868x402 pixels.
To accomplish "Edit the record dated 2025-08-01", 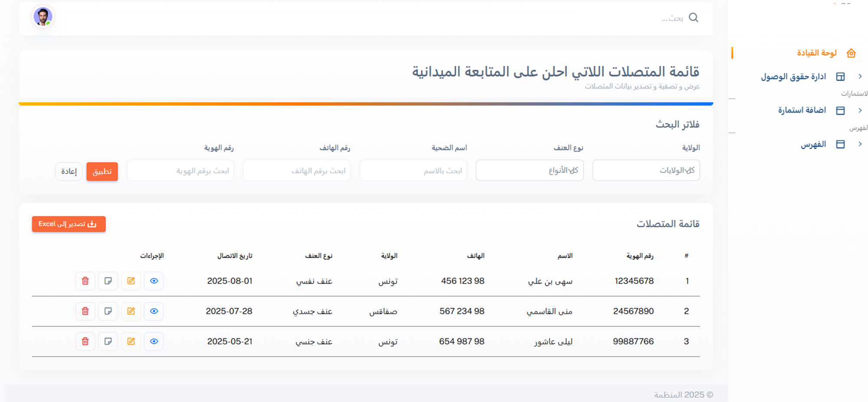I will (131, 281).
